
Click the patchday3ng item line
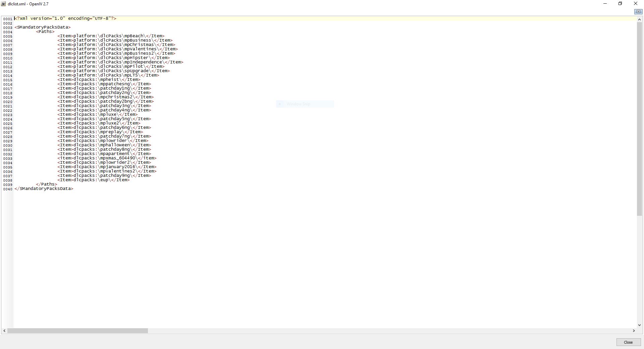(104, 106)
